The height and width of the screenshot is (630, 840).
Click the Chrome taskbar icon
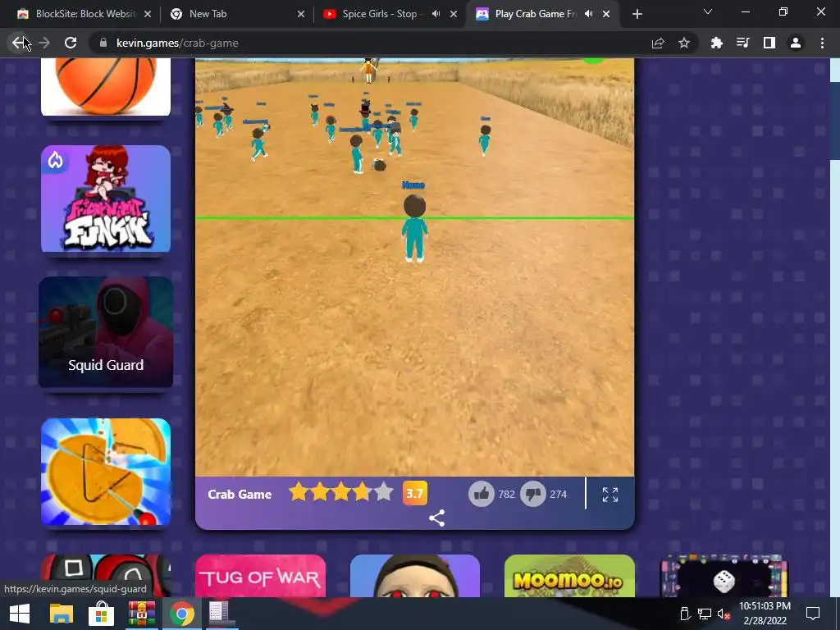click(x=182, y=614)
